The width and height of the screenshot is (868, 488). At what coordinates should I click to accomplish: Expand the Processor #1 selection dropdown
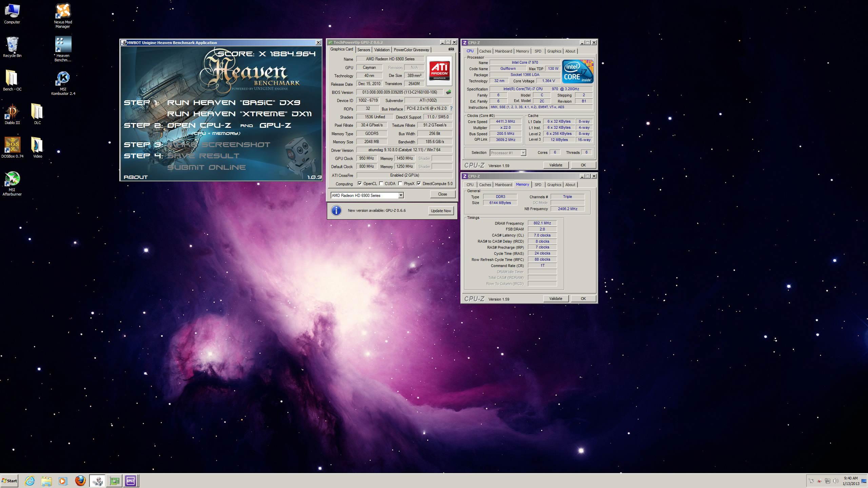coord(523,153)
